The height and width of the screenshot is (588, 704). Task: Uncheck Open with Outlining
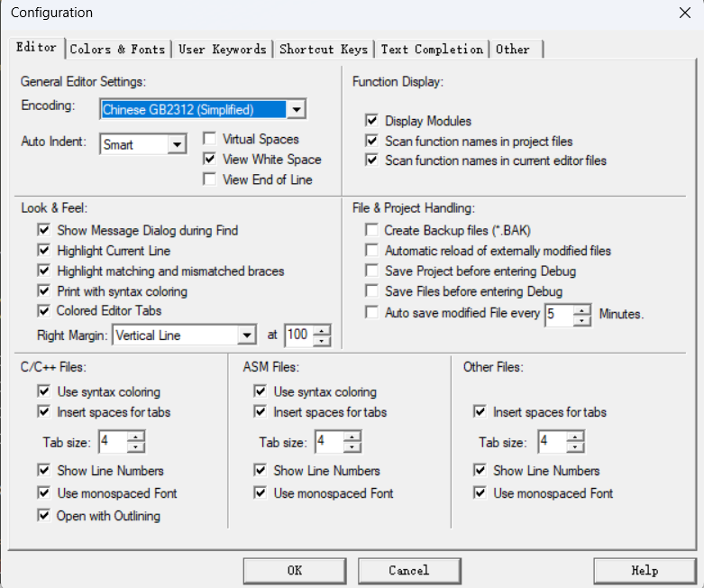[44, 515]
